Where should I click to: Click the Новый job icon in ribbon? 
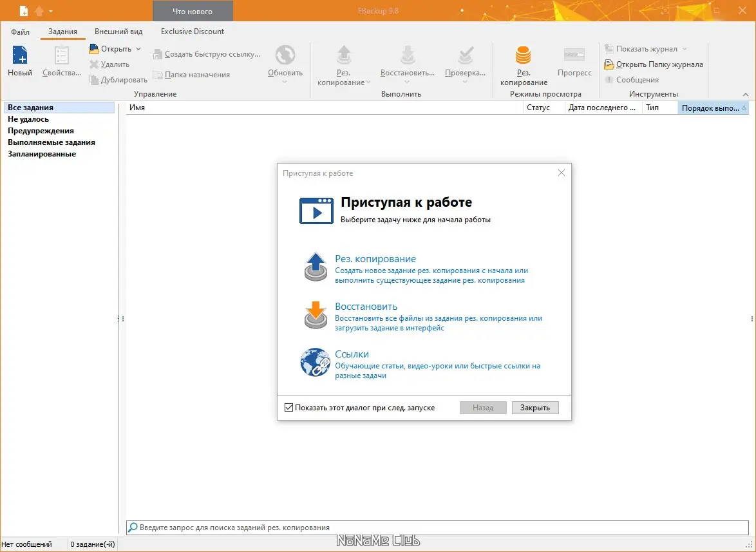click(20, 55)
